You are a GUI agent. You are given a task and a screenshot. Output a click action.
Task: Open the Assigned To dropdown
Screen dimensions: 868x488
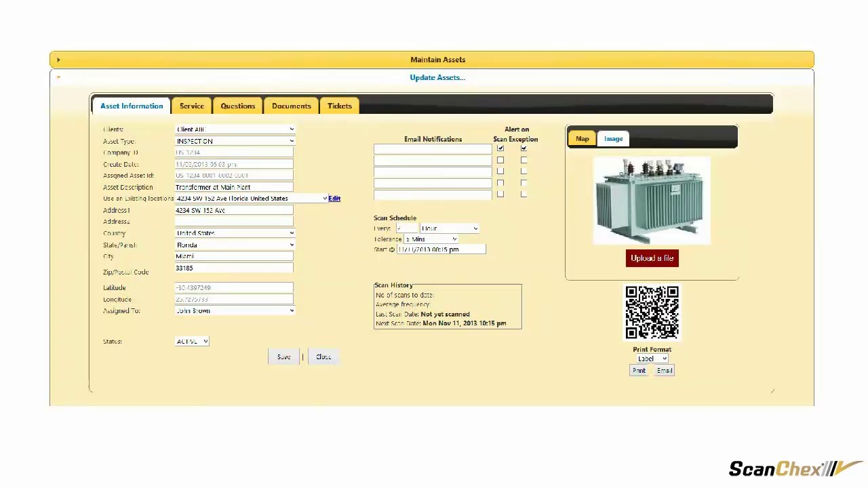[235, 310]
